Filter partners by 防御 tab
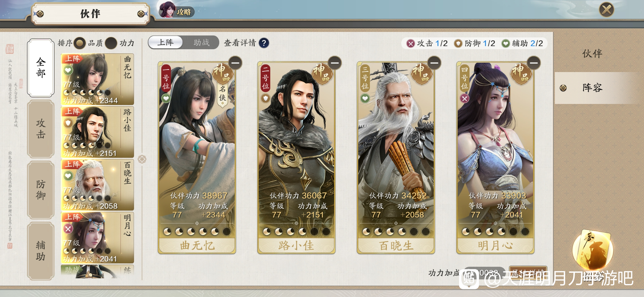 point(41,190)
